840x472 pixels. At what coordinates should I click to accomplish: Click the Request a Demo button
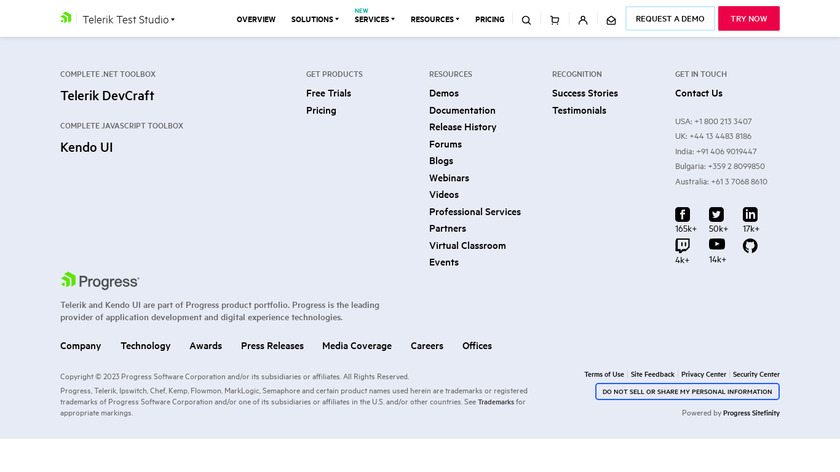670,19
